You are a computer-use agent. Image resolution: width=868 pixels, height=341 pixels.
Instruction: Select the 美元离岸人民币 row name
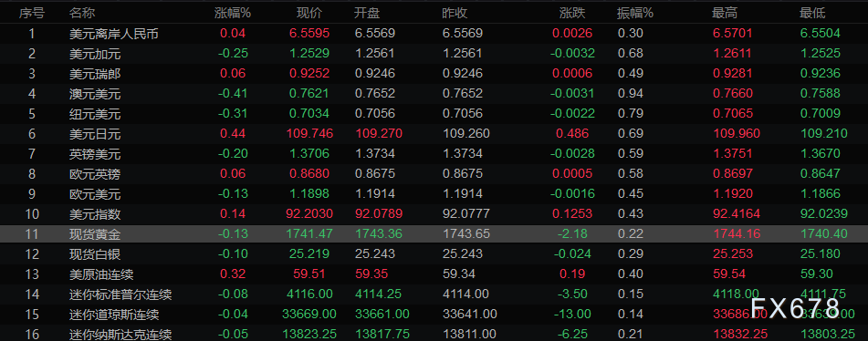point(114,34)
